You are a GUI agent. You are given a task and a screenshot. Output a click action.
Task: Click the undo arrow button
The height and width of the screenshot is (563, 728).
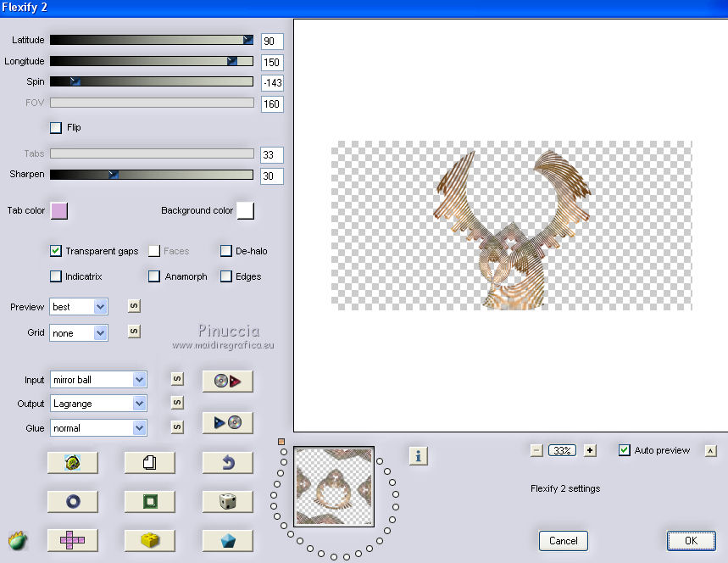point(227,463)
